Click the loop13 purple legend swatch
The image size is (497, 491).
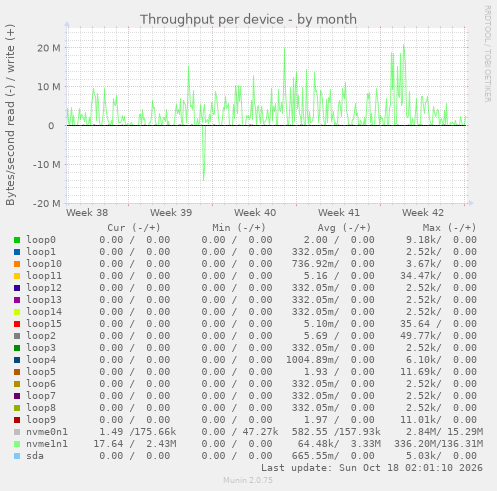pos(17,300)
